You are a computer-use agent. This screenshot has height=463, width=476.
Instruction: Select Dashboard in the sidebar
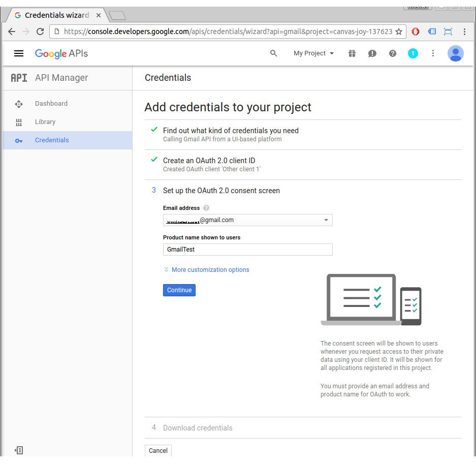point(67,104)
